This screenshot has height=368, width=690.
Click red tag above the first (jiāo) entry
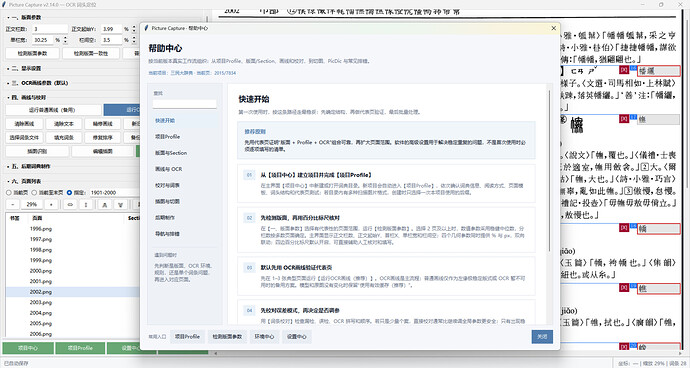point(624,228)
